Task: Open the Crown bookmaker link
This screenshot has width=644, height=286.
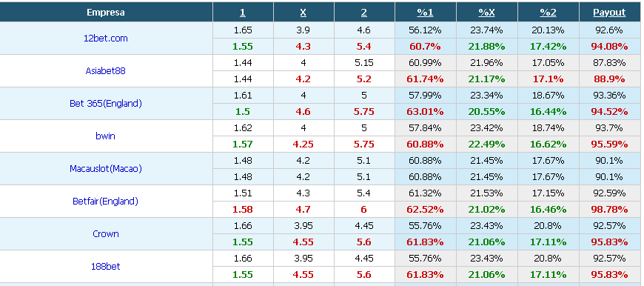Action: 106,234
